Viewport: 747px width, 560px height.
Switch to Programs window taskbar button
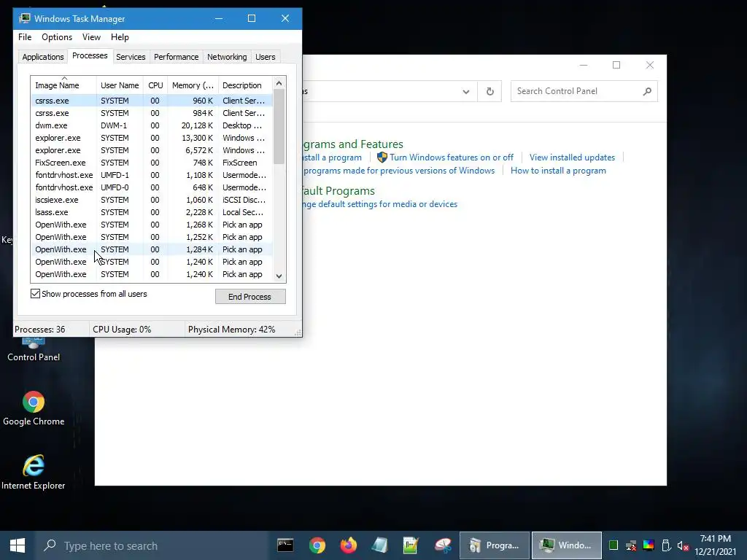tap(495, 545)
